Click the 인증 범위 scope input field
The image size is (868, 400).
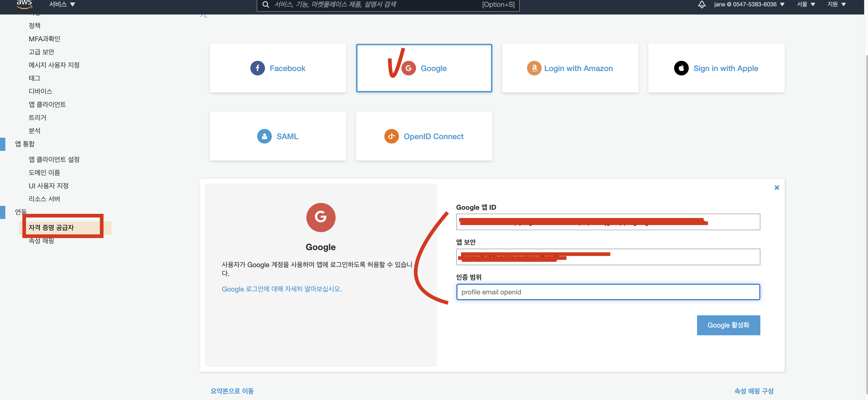[608, 292]
